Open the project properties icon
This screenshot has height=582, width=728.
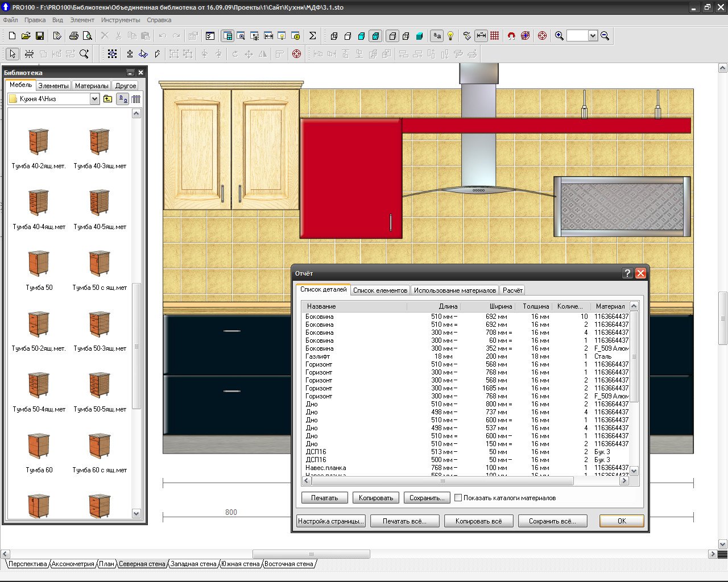coord(57,36)
